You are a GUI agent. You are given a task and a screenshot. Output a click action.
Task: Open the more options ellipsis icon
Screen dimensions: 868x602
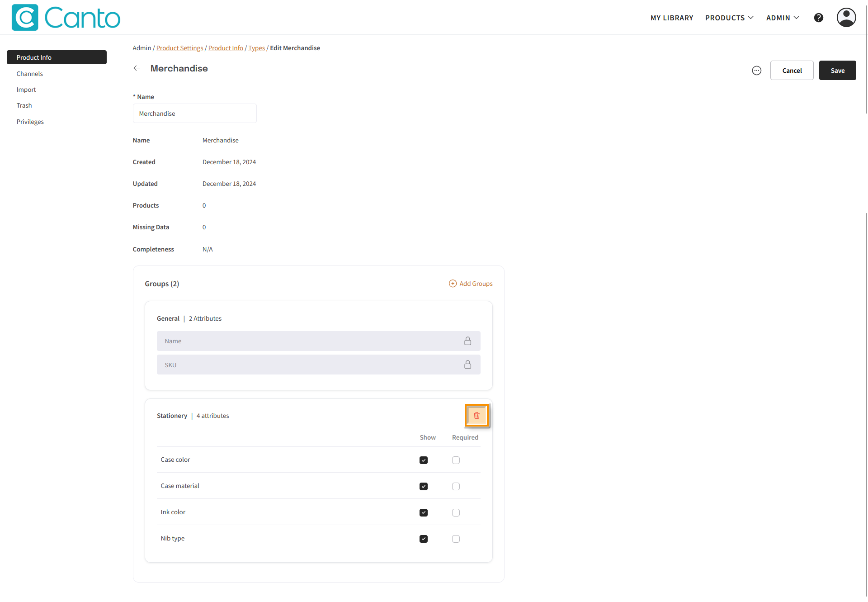(x=756, y=71)
